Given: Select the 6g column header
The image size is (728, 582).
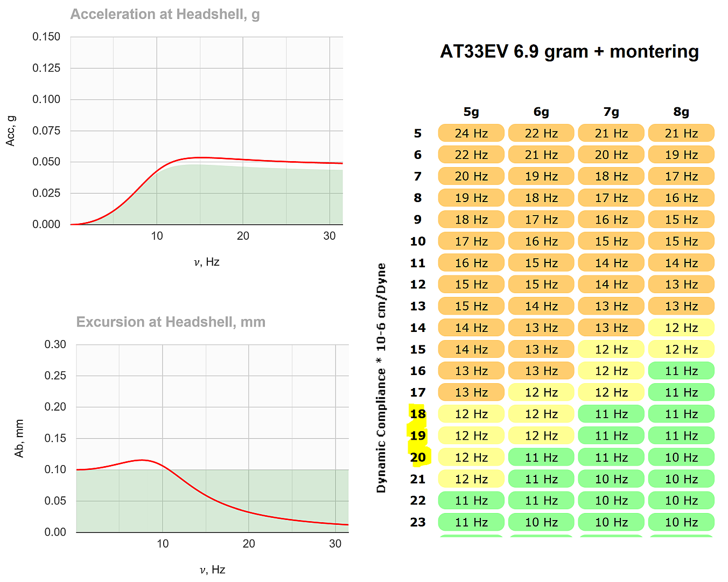Looking at the screenshot, I should point(541,112).
